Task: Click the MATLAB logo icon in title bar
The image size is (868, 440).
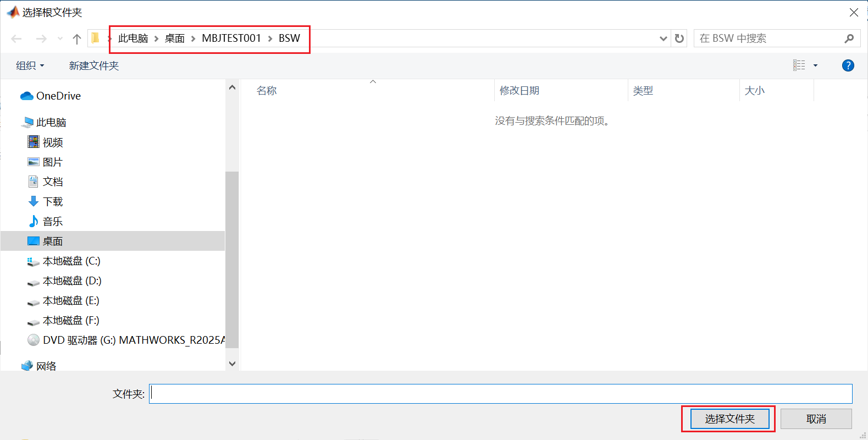Action: coord(13,12)
